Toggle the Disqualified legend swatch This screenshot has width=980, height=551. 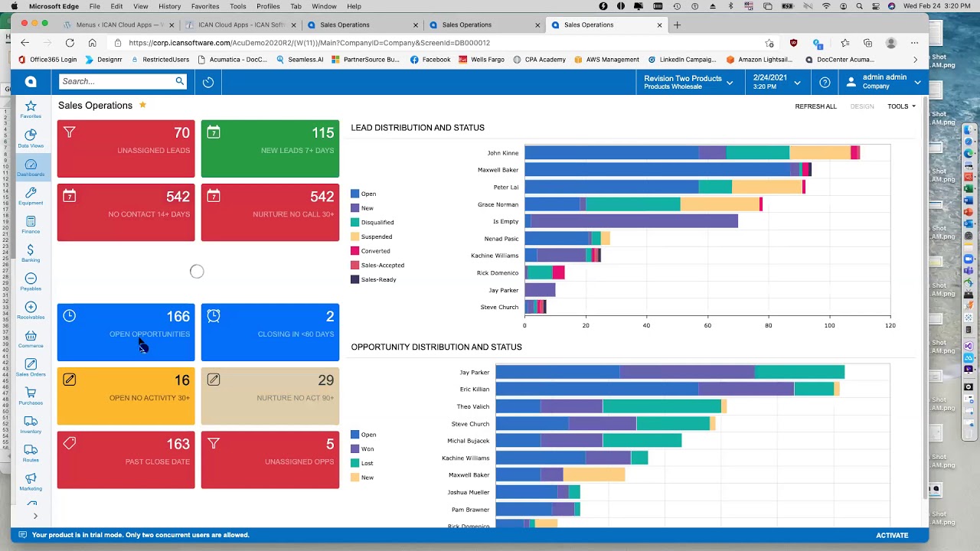354,222
